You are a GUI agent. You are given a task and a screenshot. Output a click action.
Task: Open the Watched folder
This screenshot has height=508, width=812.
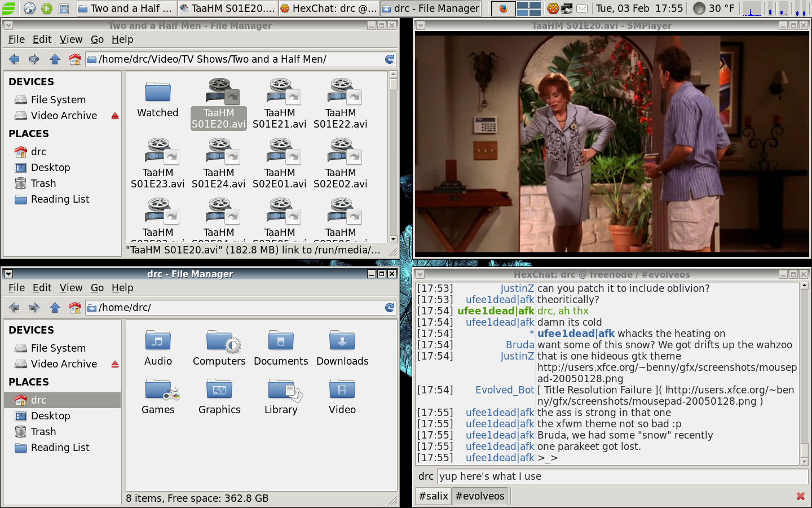(x=158, y=99)
